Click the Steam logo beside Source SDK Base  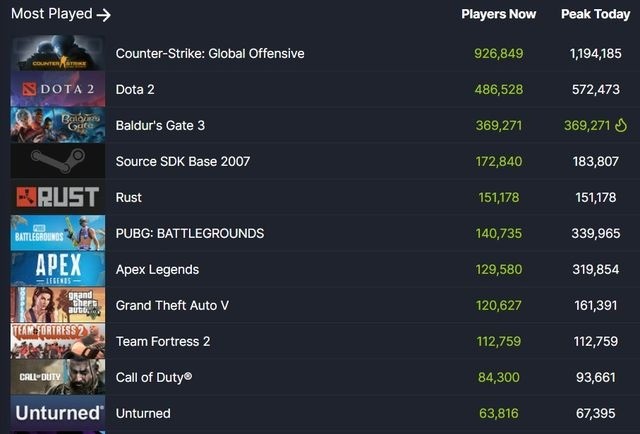click(58, 161)
